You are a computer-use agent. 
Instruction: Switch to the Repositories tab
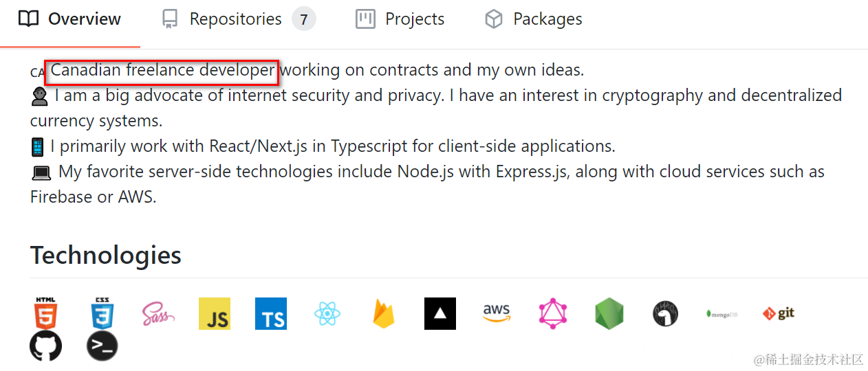click(x=238, y=19)
